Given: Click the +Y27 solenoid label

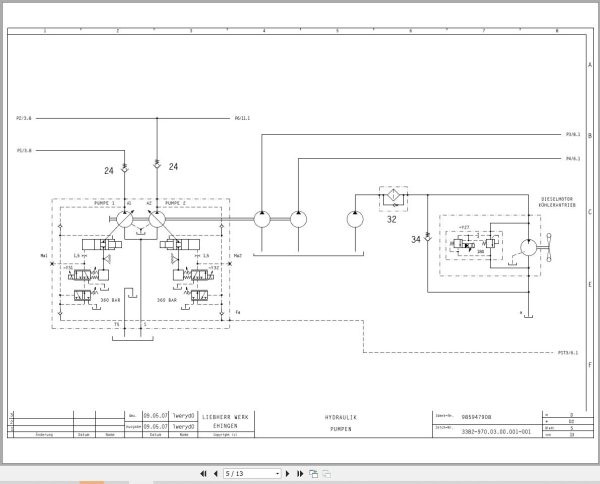Looking at the screenshot, I should 464,227.
